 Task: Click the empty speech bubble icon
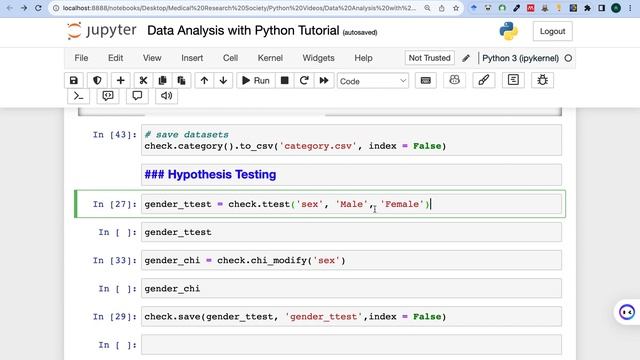click(x=137, y=96)
